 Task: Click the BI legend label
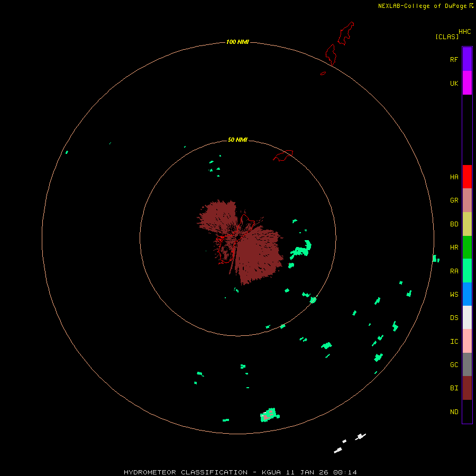[454, 388]
